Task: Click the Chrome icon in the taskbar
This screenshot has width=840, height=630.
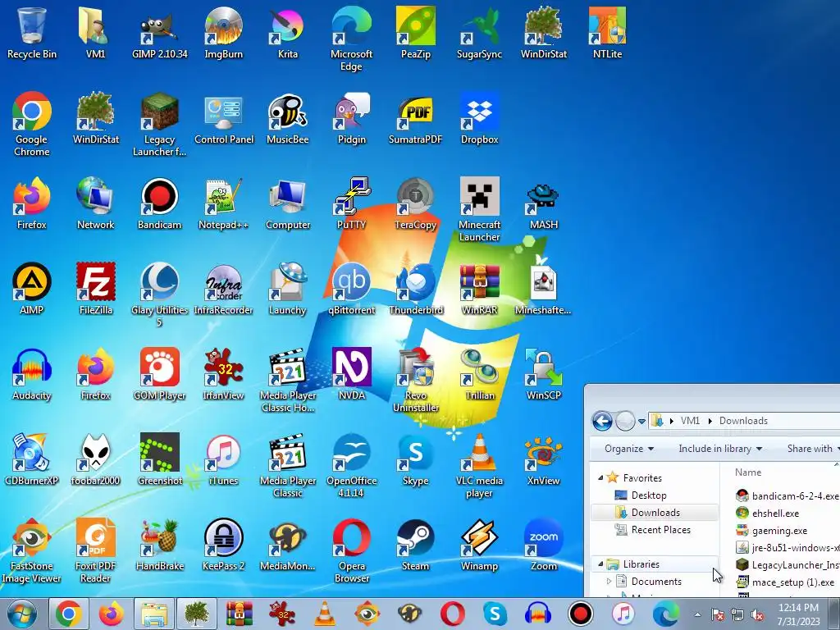Action: tap(69, 614)
